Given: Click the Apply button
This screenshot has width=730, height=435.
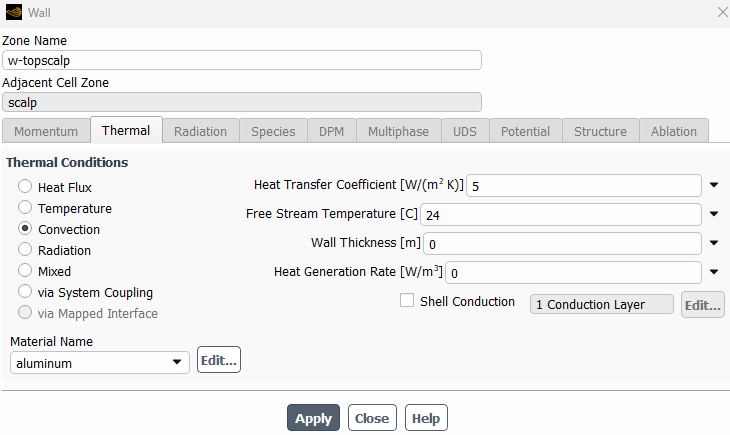Looking at the screenshot, I should tap(313, 418).
